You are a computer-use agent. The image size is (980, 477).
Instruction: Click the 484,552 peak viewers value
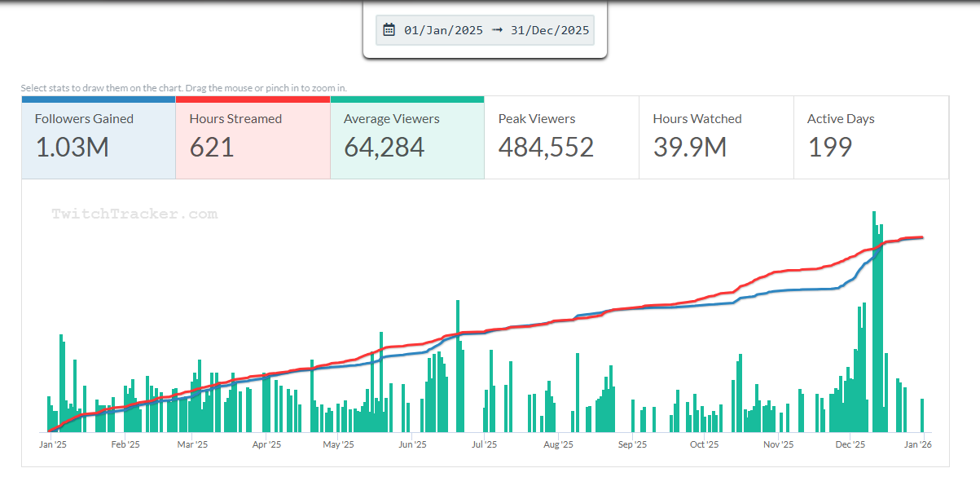(546, 148)
